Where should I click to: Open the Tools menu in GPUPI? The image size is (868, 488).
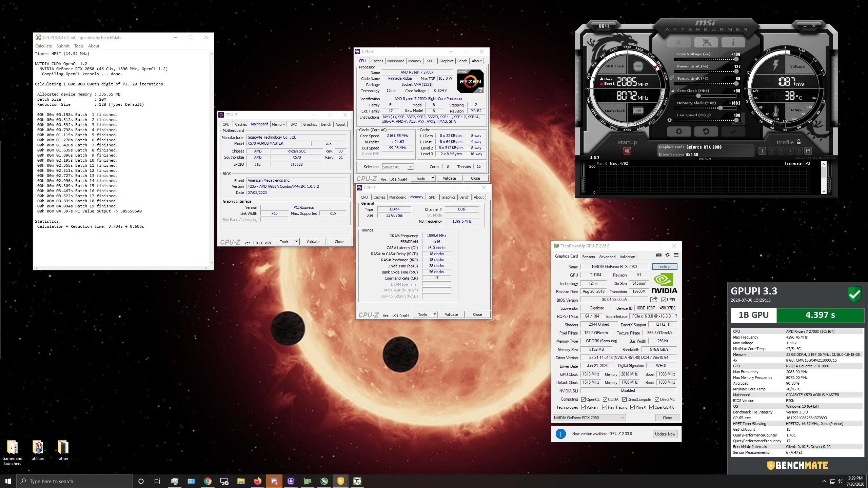(x=79, y=46)
